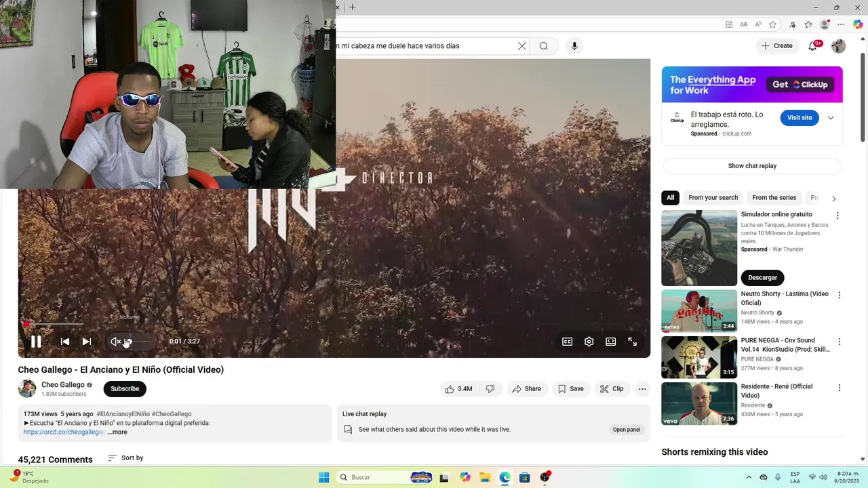This screenshot has height=488, width=868.
Task: Expand the video description with ...more
Action: point(117,432)
